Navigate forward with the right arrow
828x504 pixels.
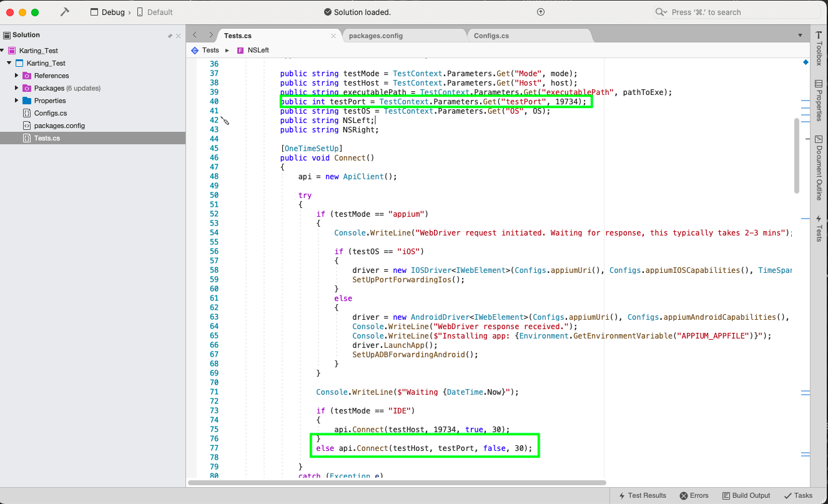pos(211,36)
